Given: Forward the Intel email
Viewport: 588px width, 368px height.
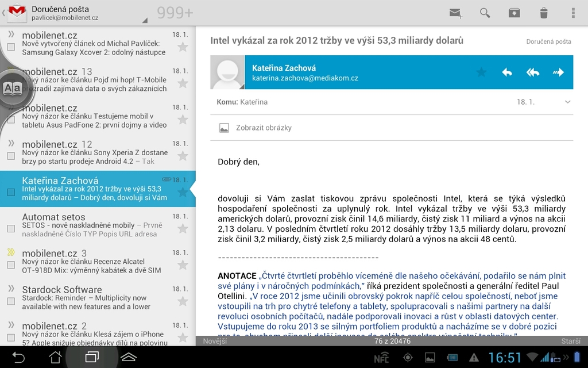Looking at the screenshot, I should pyautogui.click(x=558, y=72).
